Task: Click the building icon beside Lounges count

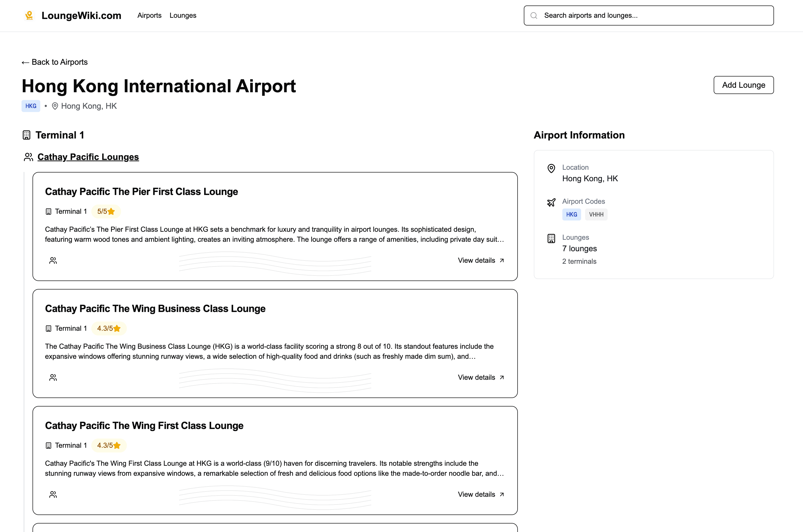Action: [x=552, y=238]
